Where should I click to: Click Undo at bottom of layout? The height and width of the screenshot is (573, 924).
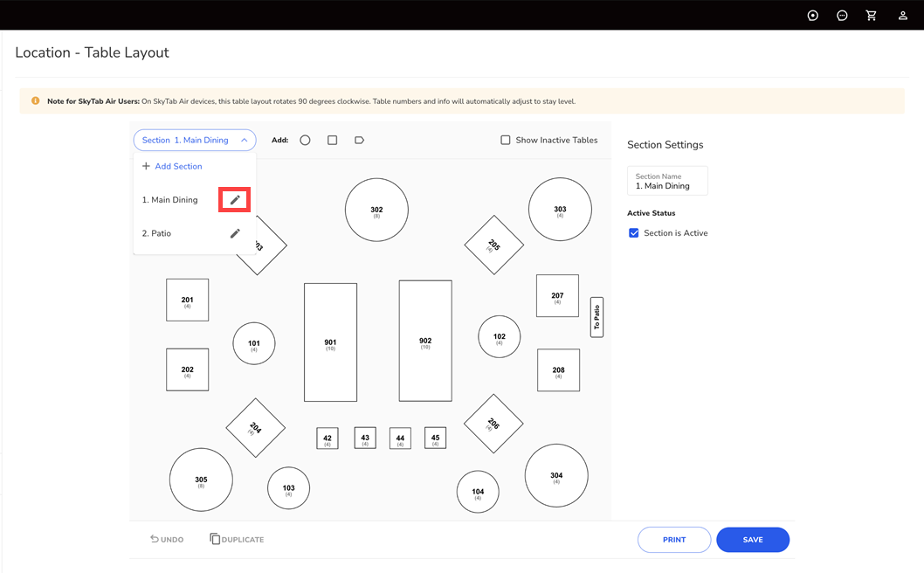[167, 540]
